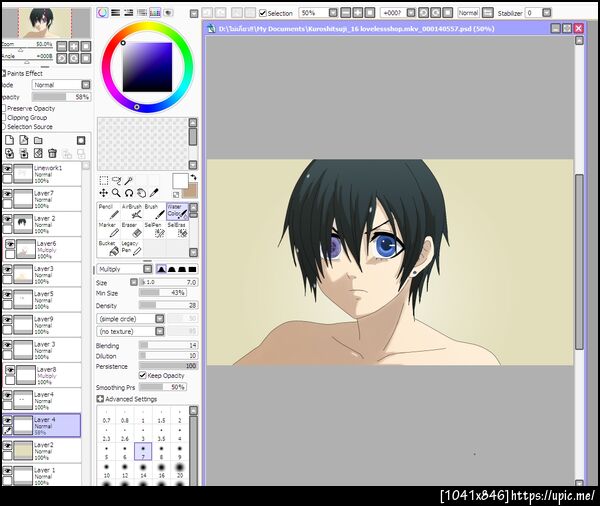Open the rotation angle dropdown in toolbar

[x=411, y=13]
